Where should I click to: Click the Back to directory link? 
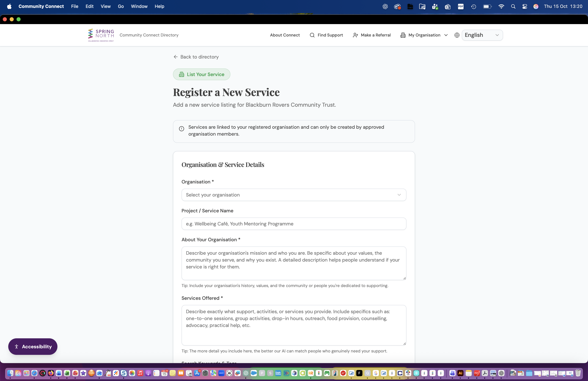196,57
